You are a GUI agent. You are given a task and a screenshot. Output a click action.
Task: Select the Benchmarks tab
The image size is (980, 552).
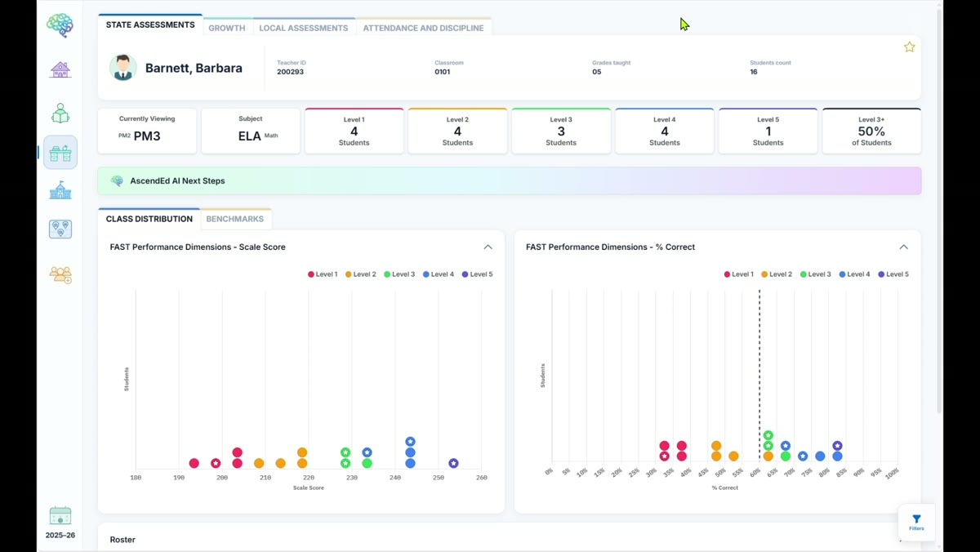tap(235, 219)
